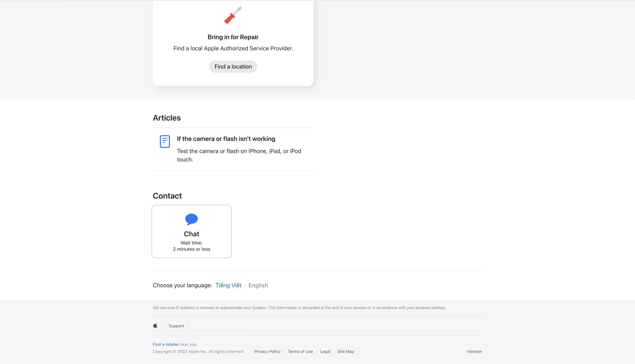Open the Privacy Policy footer link
The height and width of the screenshot is (364, 635).
(x=267, y=351)
